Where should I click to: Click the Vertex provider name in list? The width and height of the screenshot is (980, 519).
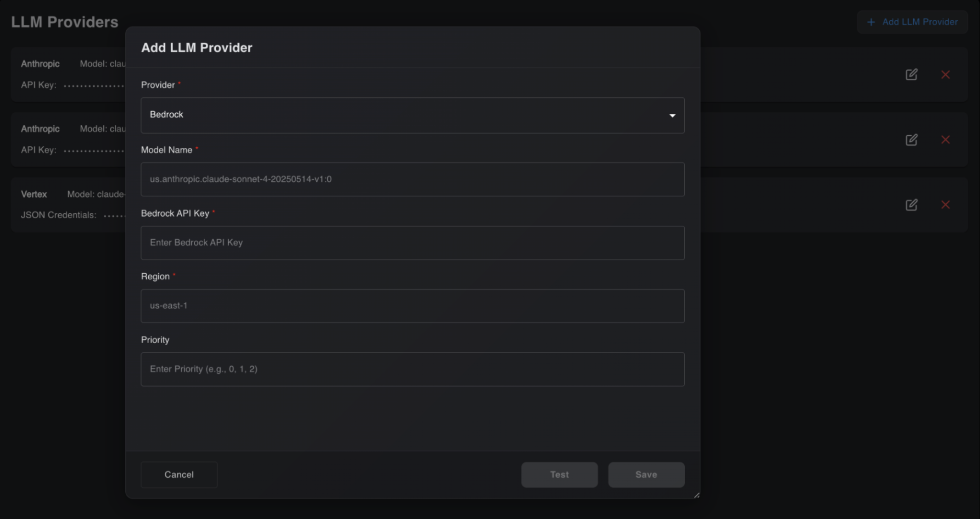pyautogui.click(x=34, y=194)
